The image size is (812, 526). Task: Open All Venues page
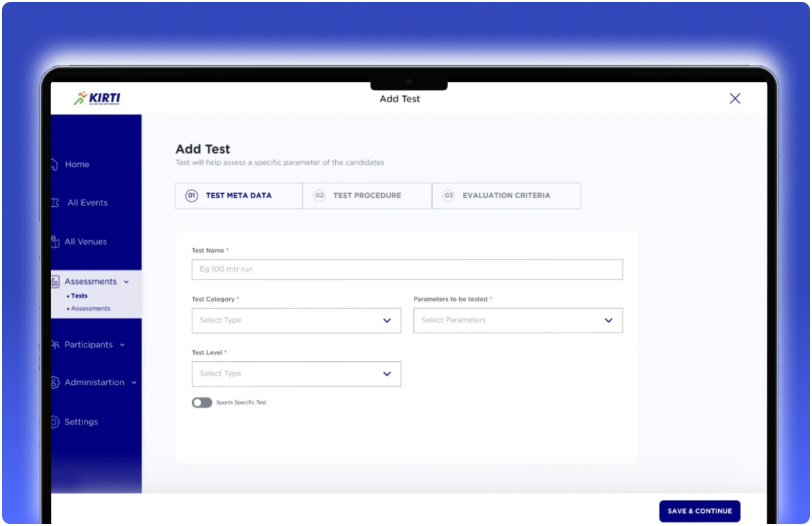pyautogui.click(x=85, y=242)
